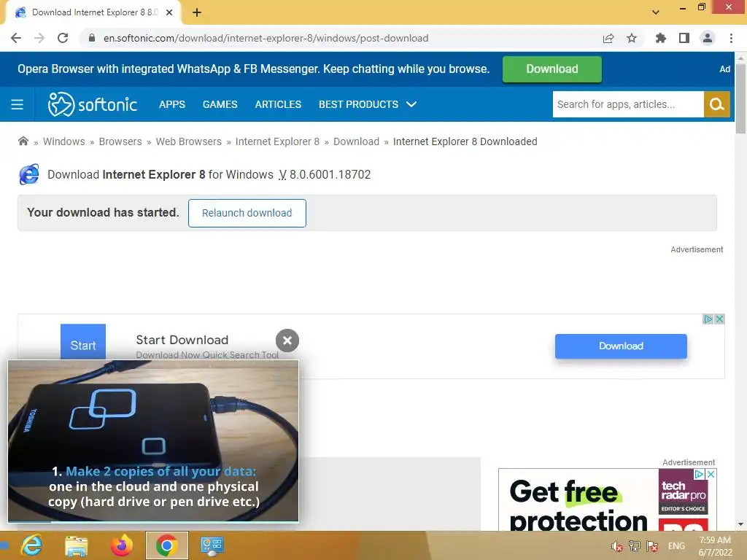Open the Internet Explorer 8 breadcrumb link
Screen dimensions: 747x560
pos(277,141)
